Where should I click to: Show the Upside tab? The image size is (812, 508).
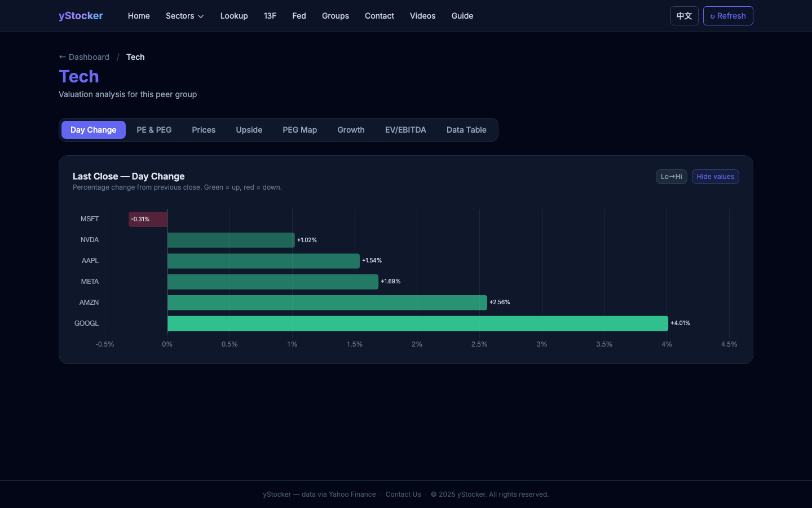tap(249, 130)
